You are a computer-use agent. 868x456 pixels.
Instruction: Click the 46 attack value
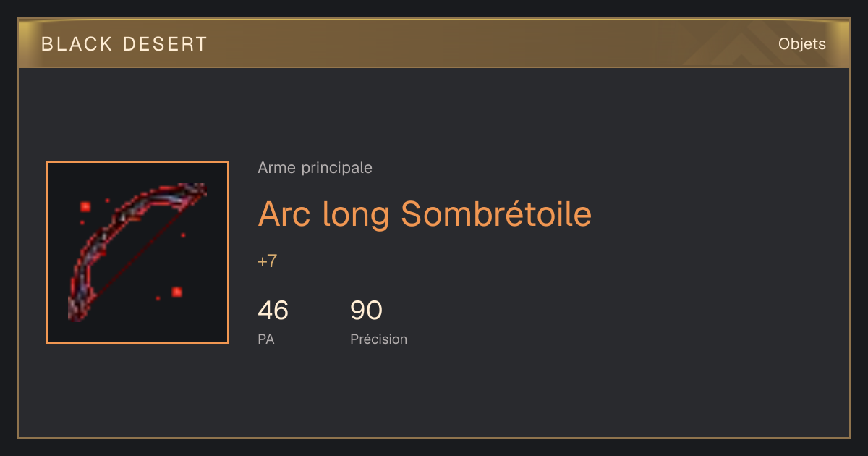point(273,311)
